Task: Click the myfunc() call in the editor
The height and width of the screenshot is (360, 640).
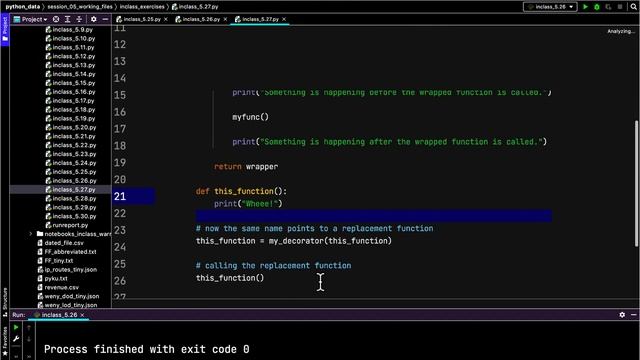Action: [251, 117]
